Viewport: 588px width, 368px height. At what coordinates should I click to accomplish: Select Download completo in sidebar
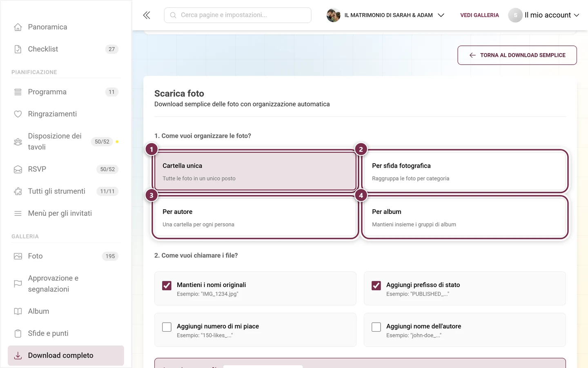click(66, 356)
